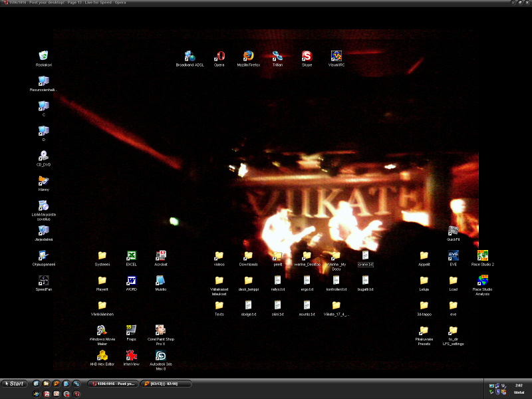Open the Viikate_17_4_ folder

[x=336, y=308]
